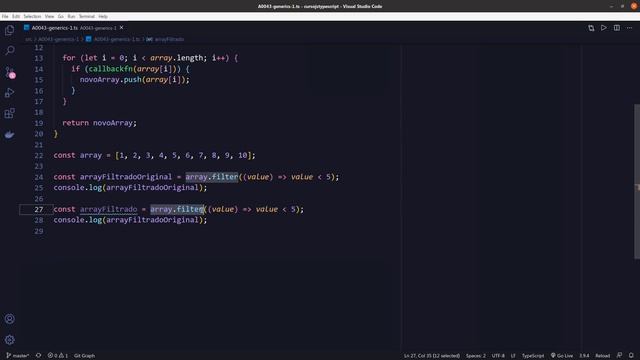Screen dimensions: 640x360
Task: Click highlighted array.filter on line 24
Action: (x=212, y=177)
